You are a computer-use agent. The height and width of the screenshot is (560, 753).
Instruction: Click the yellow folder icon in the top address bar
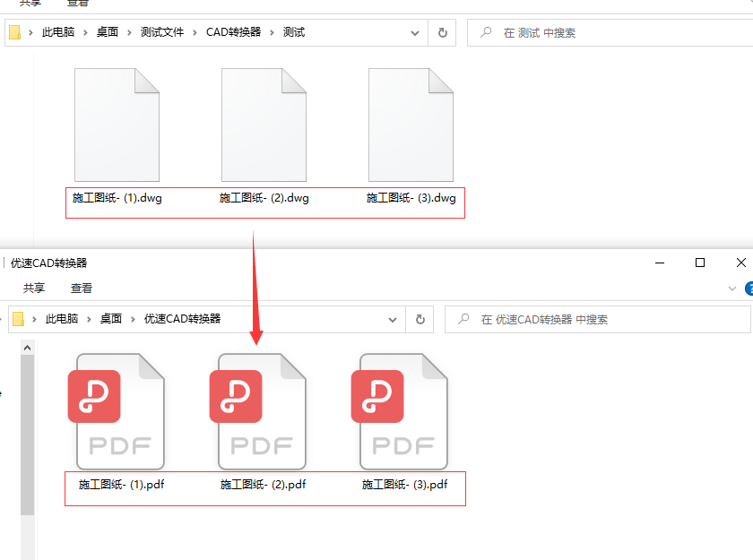[13, 31]
